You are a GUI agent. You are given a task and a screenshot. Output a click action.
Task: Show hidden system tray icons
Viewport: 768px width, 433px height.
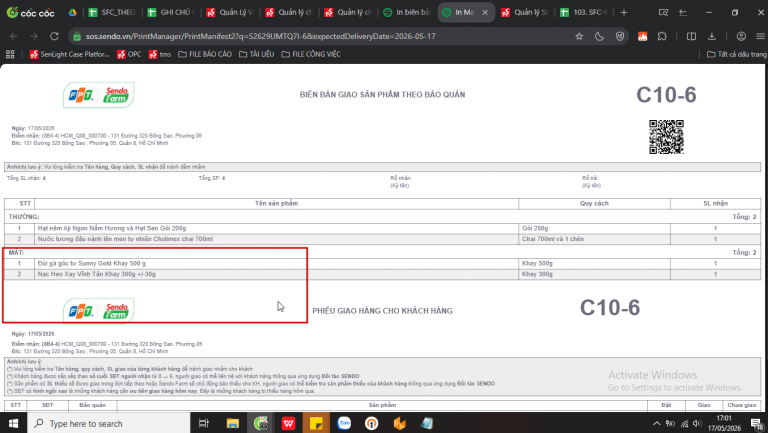(x=656, y=424)
